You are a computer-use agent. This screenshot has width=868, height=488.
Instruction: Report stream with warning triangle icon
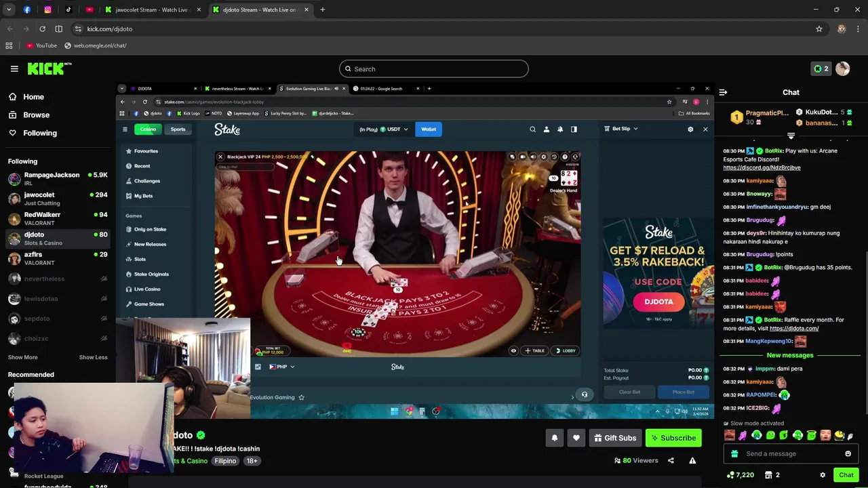(692, 460)
